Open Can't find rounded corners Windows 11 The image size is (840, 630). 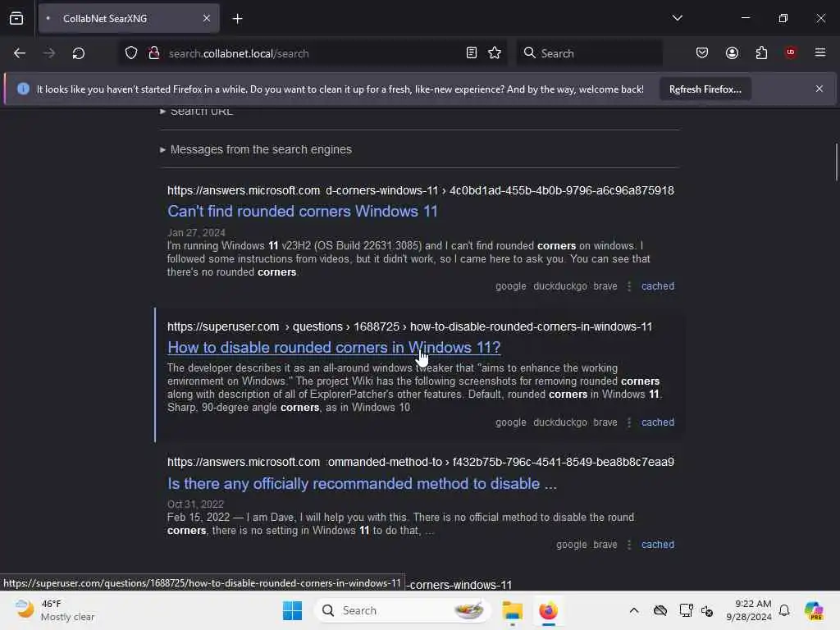(302, 212)
